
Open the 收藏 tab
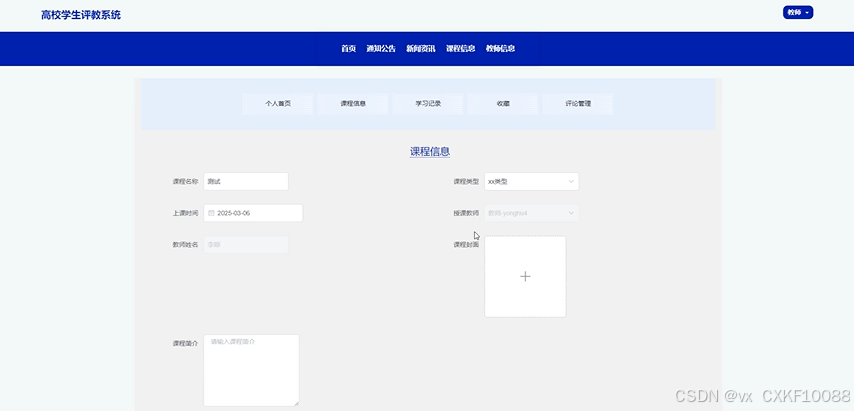click(x=503, y=104)
